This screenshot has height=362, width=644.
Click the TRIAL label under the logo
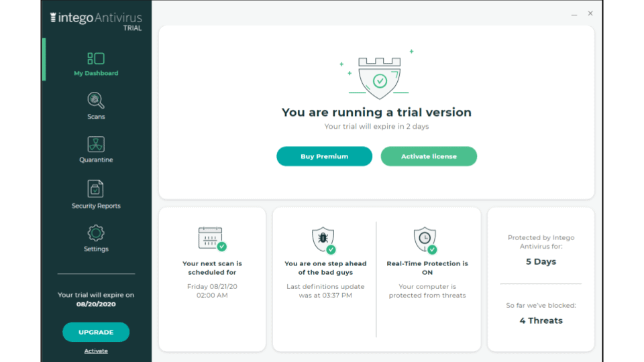132,28
